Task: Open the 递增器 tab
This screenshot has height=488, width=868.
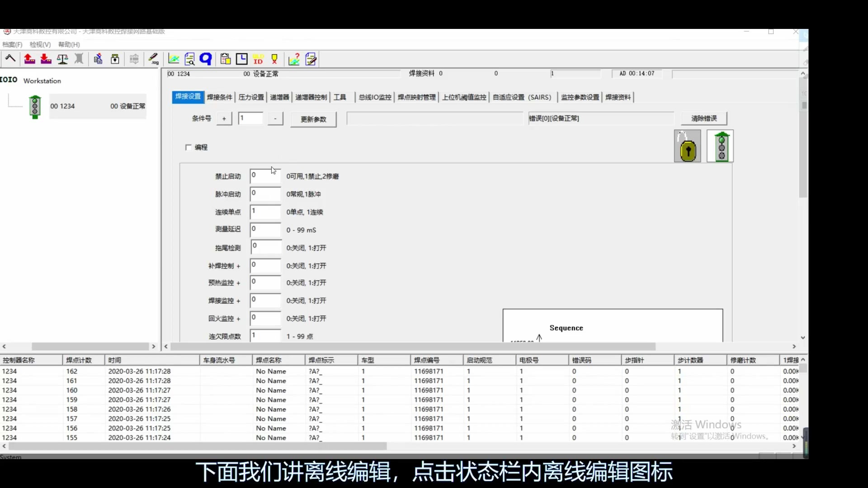Action: tap(279, 97)
